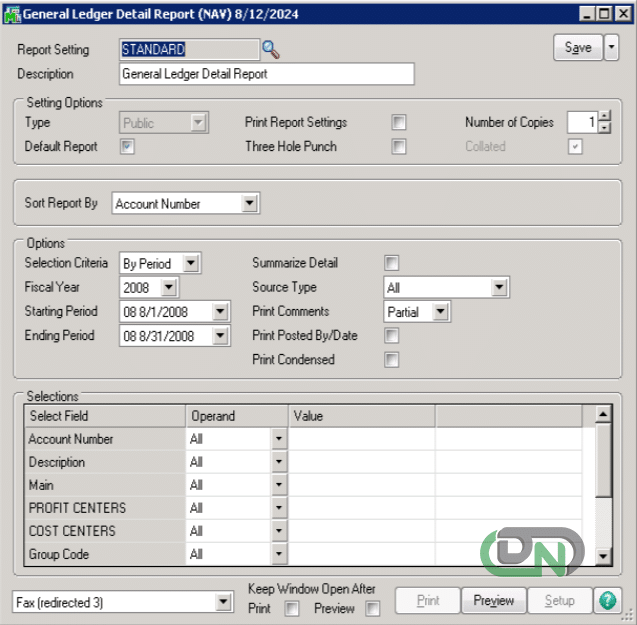Open the printer dropdown showing Fax (redirected 3)

(x=223, y=601)
